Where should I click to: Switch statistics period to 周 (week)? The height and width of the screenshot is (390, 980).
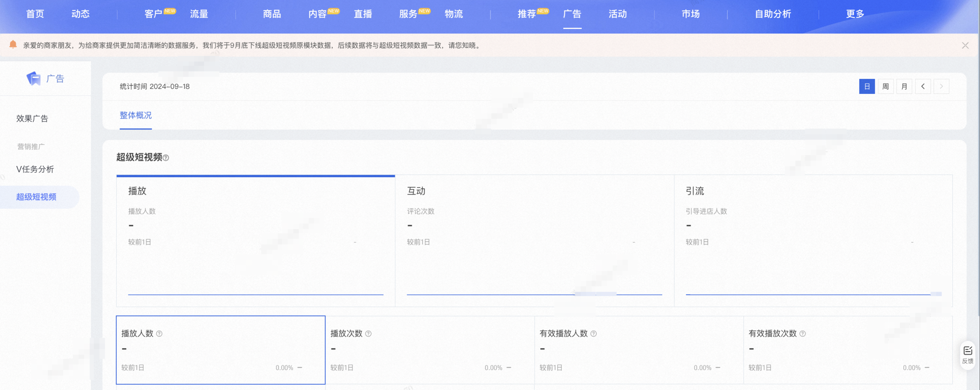(x=885, y=87)
